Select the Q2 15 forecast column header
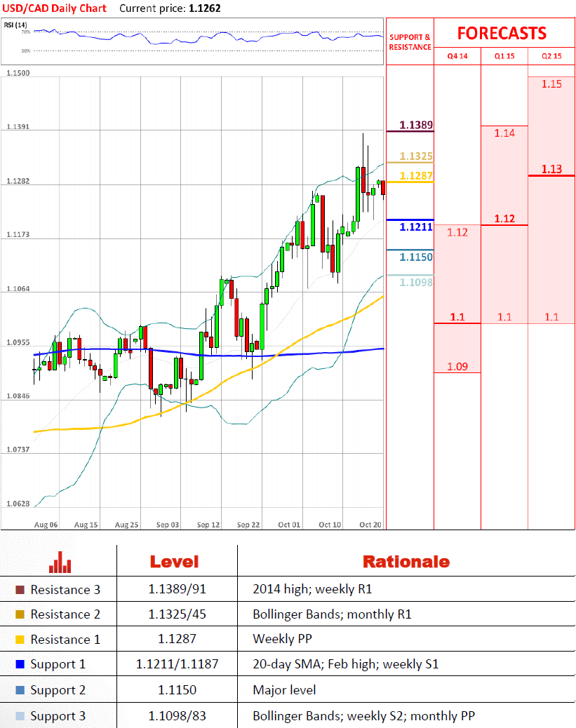 coord(551,56)
